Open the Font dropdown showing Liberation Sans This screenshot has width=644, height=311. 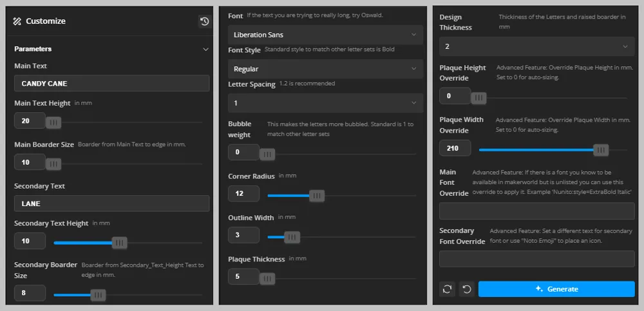click(325, 35)
